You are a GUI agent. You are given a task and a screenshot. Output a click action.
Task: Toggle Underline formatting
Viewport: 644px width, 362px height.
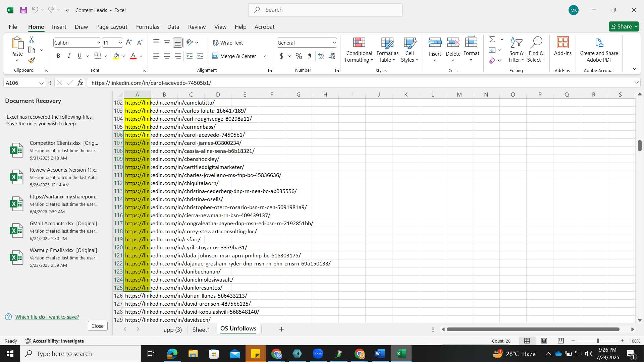pos(79,56)
